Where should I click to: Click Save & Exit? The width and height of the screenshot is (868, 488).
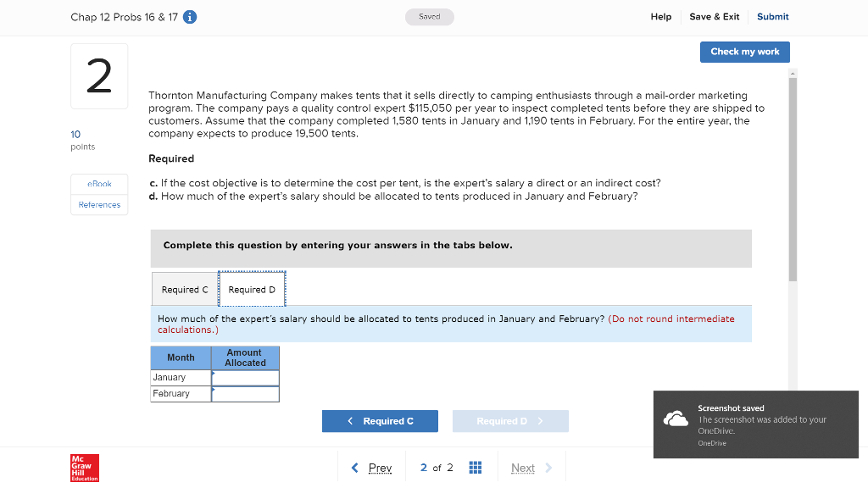point(712,16)
